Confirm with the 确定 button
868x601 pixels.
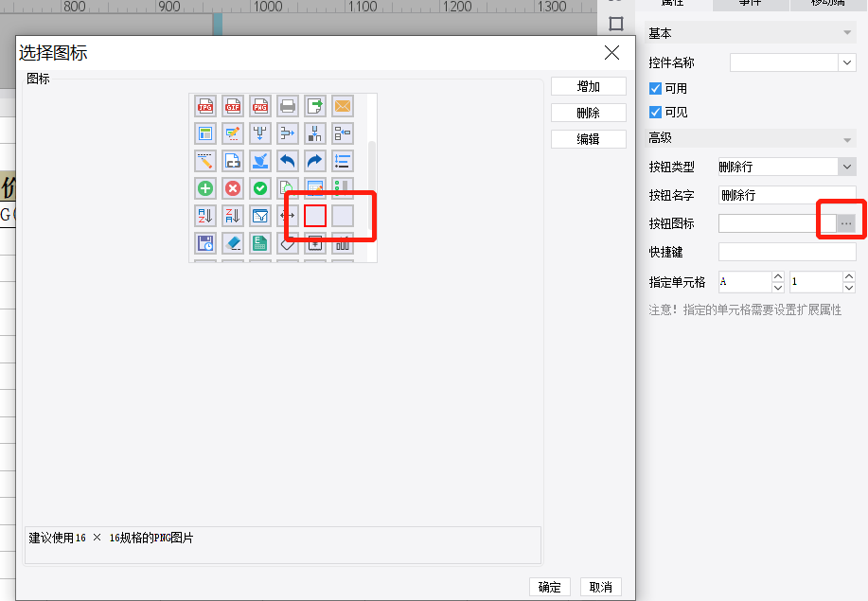(x=550, y=587)
